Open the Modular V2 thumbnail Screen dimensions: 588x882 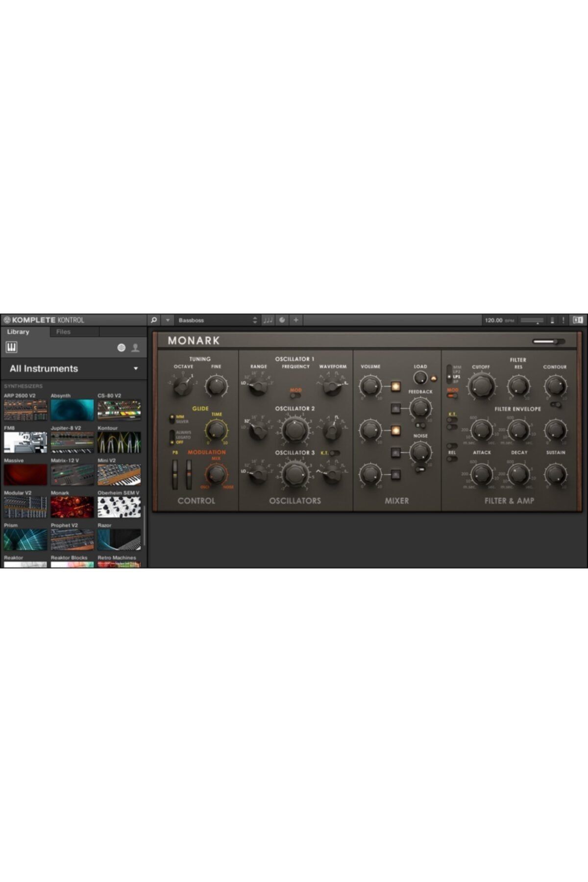pos(25,507)
